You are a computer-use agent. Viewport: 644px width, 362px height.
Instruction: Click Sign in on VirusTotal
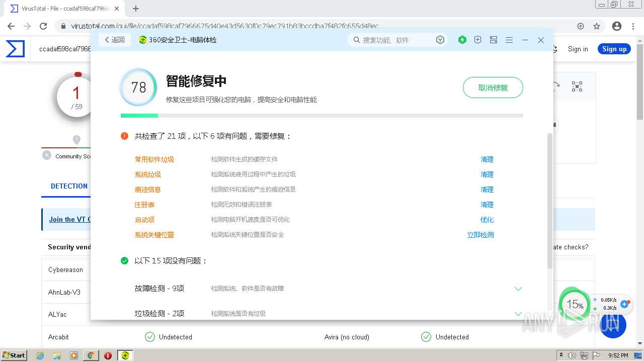coord(578,49)
